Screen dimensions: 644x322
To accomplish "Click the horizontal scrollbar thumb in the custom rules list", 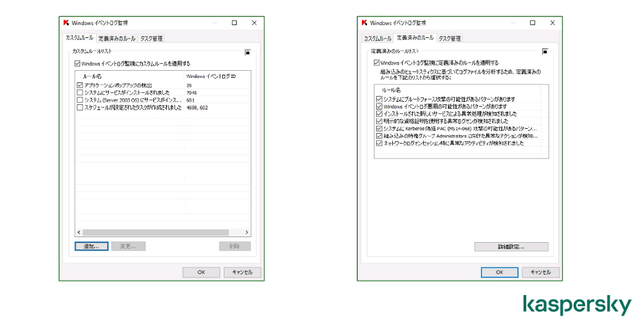I will [155, 232].
